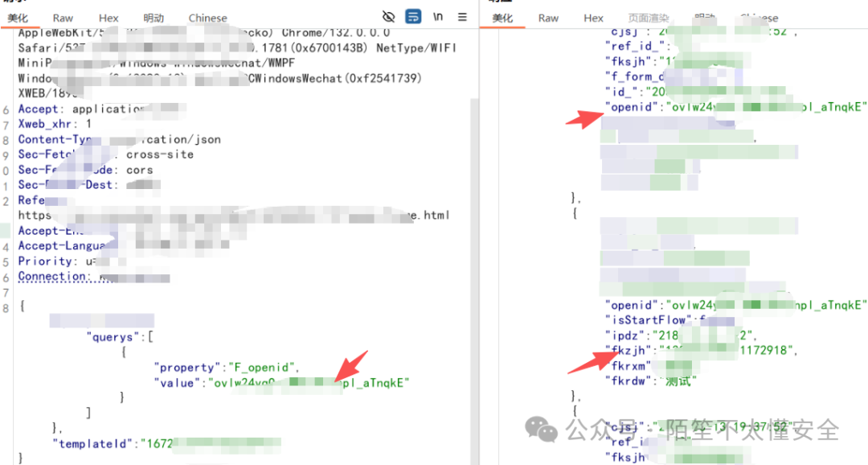Click the \n show-newlines icon
The image size is (868, 465).
coord(438,17)
